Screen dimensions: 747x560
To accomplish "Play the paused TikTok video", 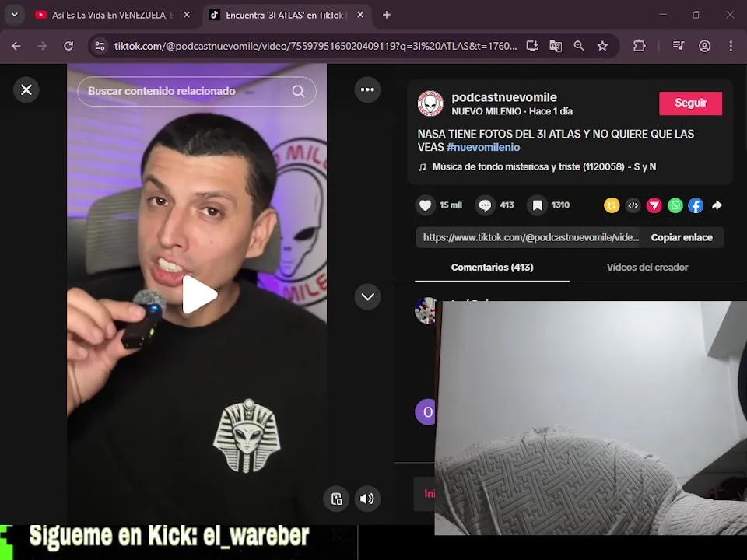I will (x=200, y=295).
